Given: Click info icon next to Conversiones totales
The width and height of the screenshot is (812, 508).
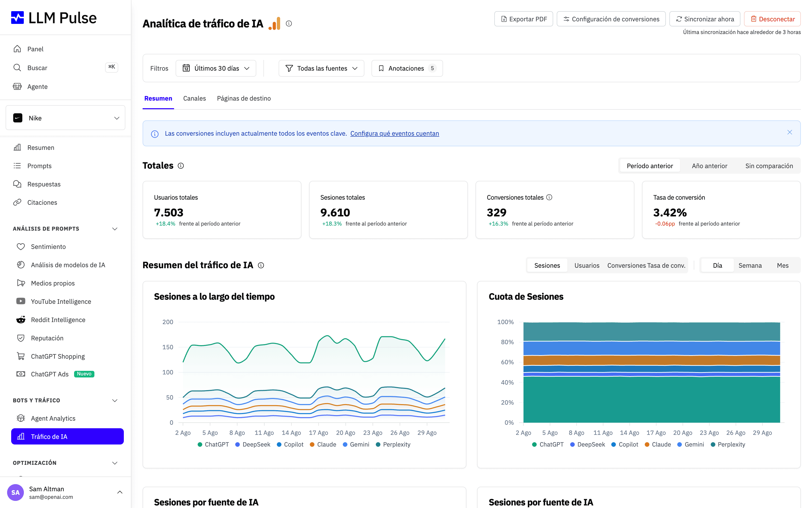Looking at the screenshot, I should click(549, 197).
